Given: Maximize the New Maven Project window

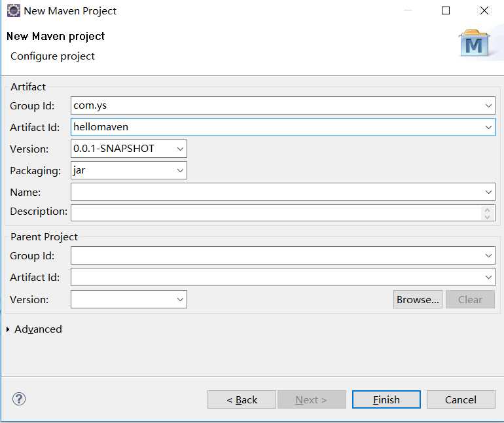Looking at the screenshot, I should [446, 10].
